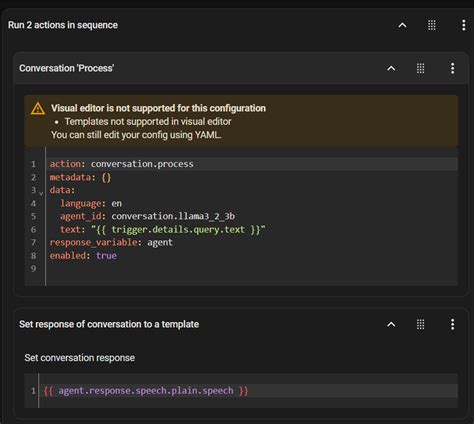
Task: Click the drag handle of the set response action
Action: [421, 324]
